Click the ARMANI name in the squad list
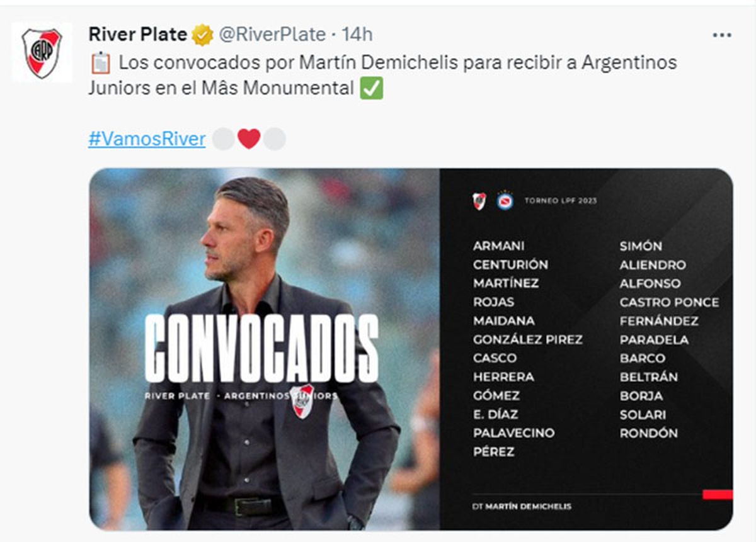Image resolution: width=756 pixels, height=542 pixels. point(498,246)
